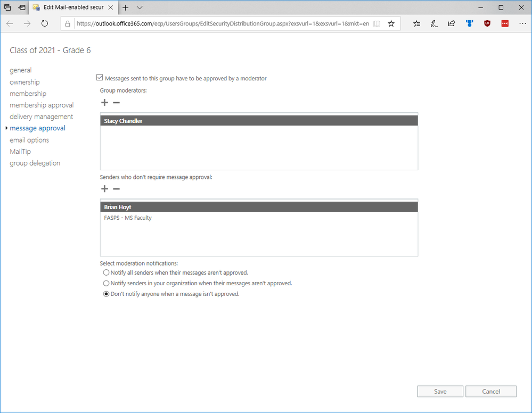532x413 pixels.
Task: Open browser settings and more menu
Action: pos(522,23)
